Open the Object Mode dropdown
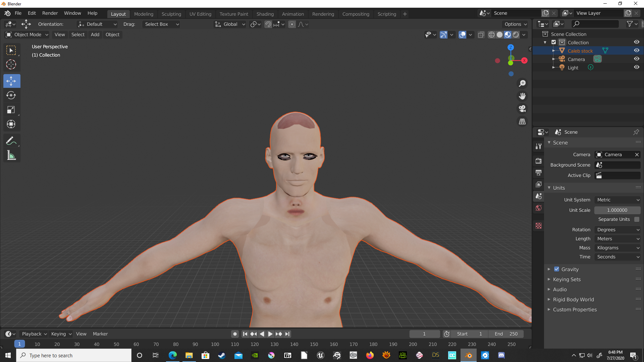 click(27, 35)
